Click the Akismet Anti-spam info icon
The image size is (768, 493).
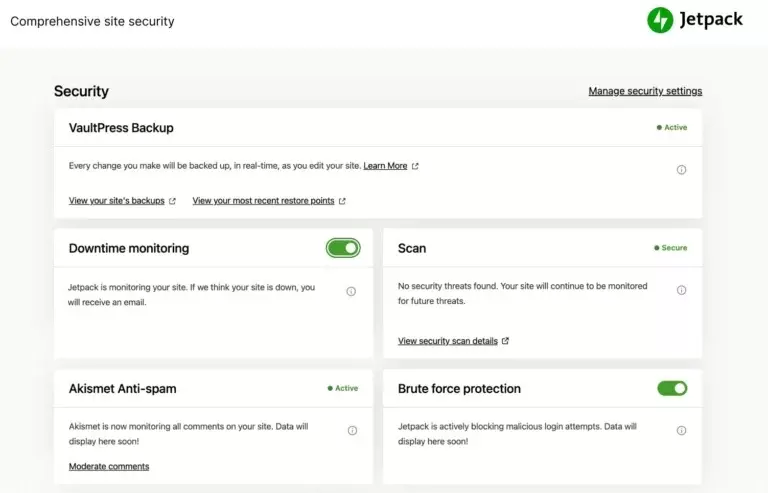352,430
